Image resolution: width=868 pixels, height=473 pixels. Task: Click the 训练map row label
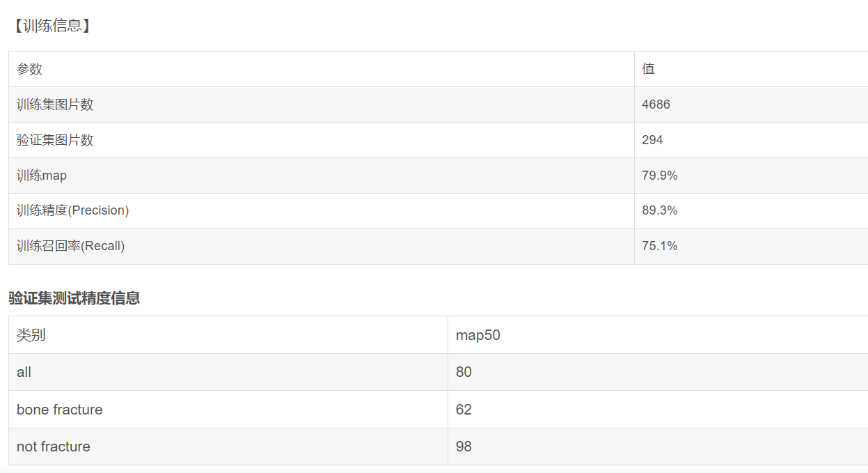coord(42,176)
